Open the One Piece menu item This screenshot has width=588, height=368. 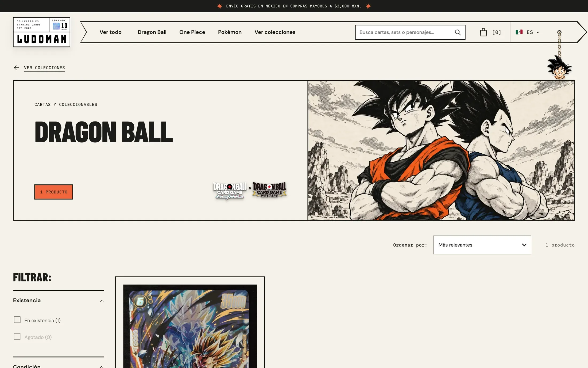pyautogui.click(x=192, y=32)
